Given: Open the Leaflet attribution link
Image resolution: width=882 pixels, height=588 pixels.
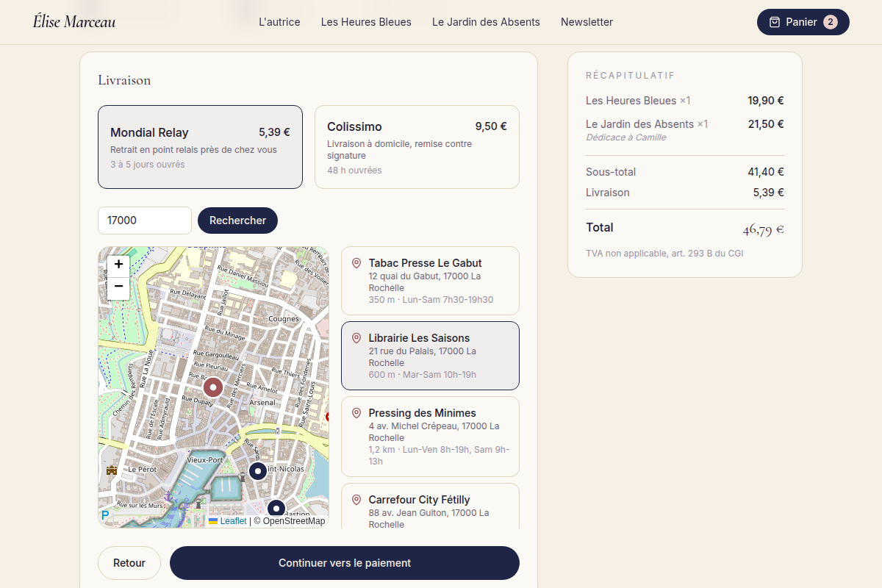Looking at the screenshot, I should click(x=228, y=521).
